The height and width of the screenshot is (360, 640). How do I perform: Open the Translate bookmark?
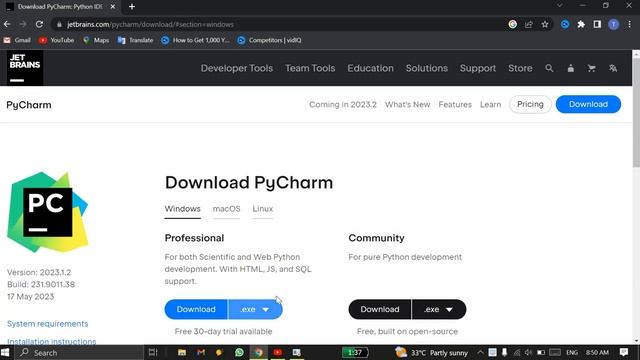pyautogui.click(x=136, y=40)
